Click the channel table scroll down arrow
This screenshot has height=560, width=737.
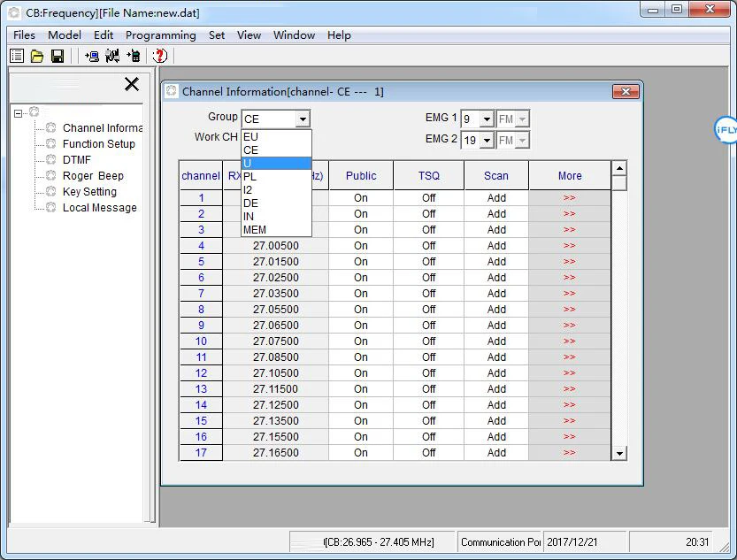point(619,453)
